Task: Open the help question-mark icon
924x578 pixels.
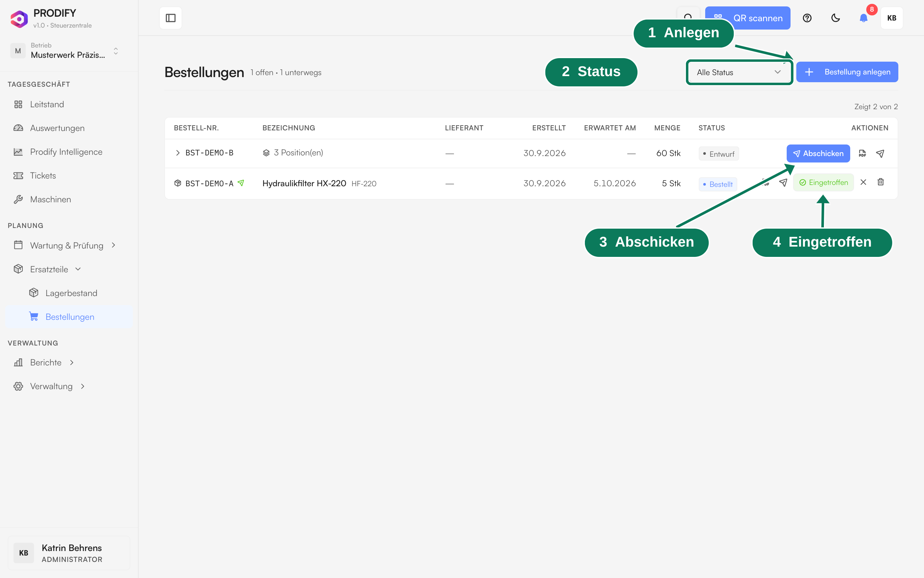Action: pos(807,18)
